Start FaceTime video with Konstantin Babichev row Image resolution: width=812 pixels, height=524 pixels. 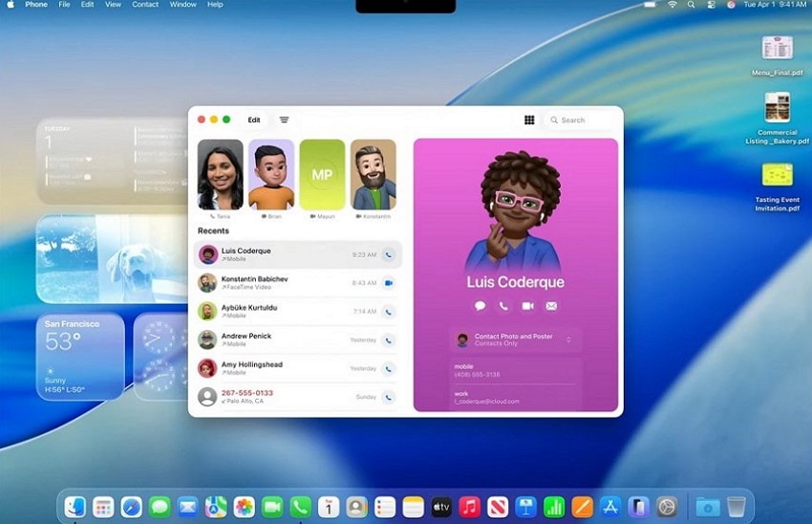(x=389, y=283)
